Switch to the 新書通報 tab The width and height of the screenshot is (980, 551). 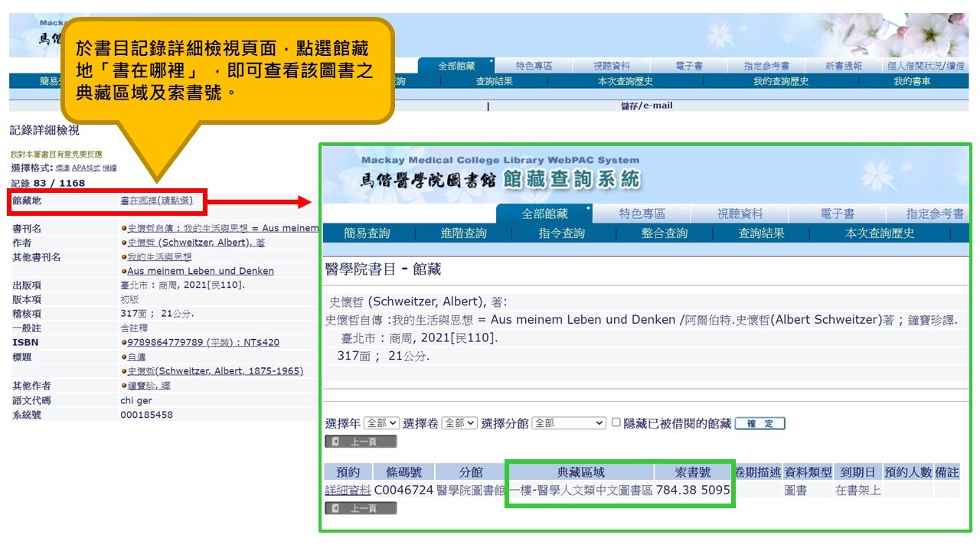pyautogui.click(x=843, y=67)
